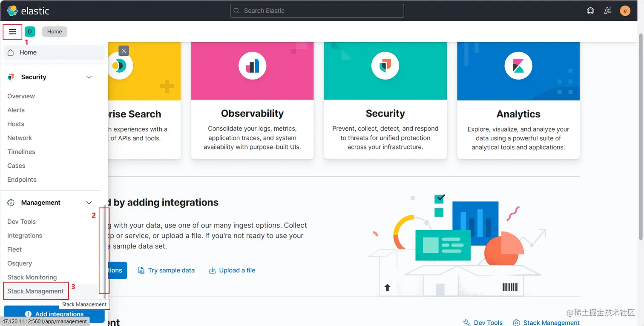Image resolution: width=644 pixels, height=326 pixels.
Task: Click the Elastic logo in header
Action: coord(28,11)
